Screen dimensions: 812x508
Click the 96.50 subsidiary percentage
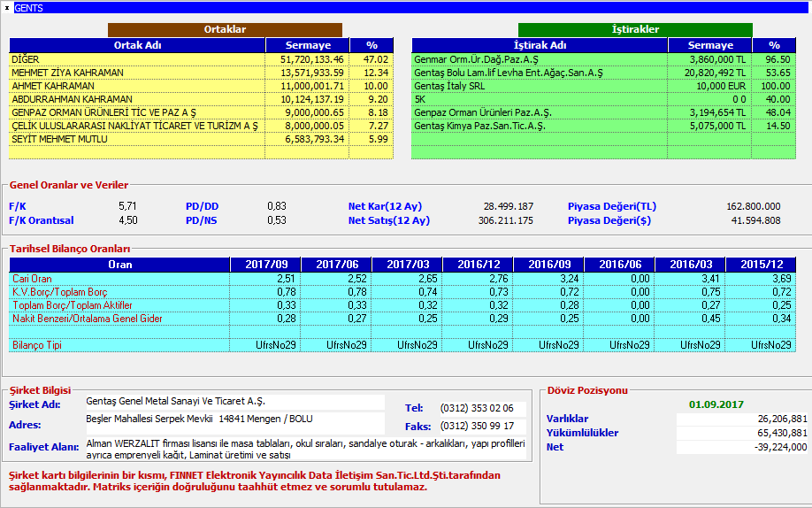[x=778, y=59]
